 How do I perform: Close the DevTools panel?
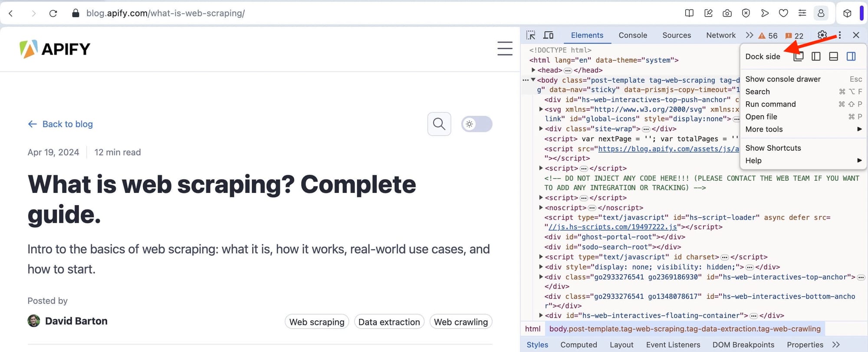(x=856, y=35)
